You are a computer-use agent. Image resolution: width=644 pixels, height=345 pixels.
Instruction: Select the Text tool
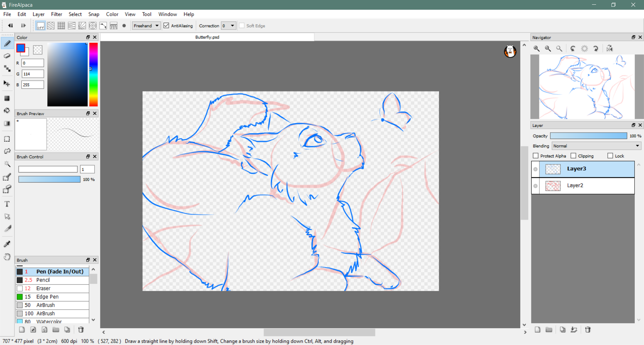pos(7,204)
